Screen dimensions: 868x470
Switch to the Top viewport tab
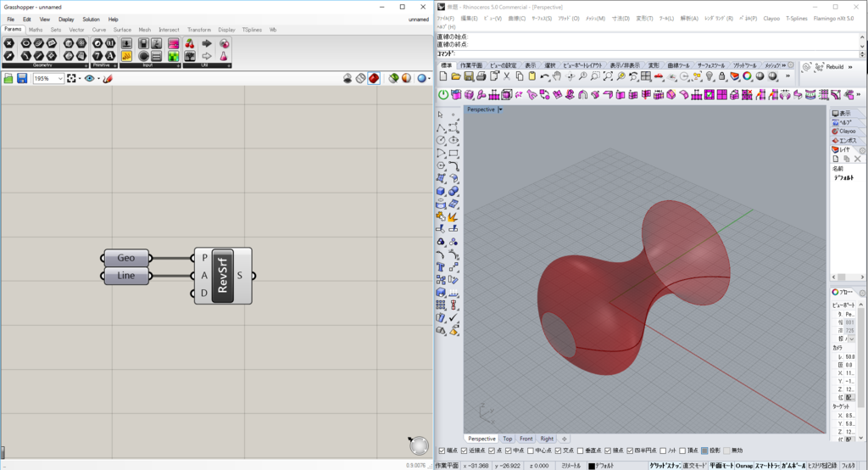[x=508, y=439]
